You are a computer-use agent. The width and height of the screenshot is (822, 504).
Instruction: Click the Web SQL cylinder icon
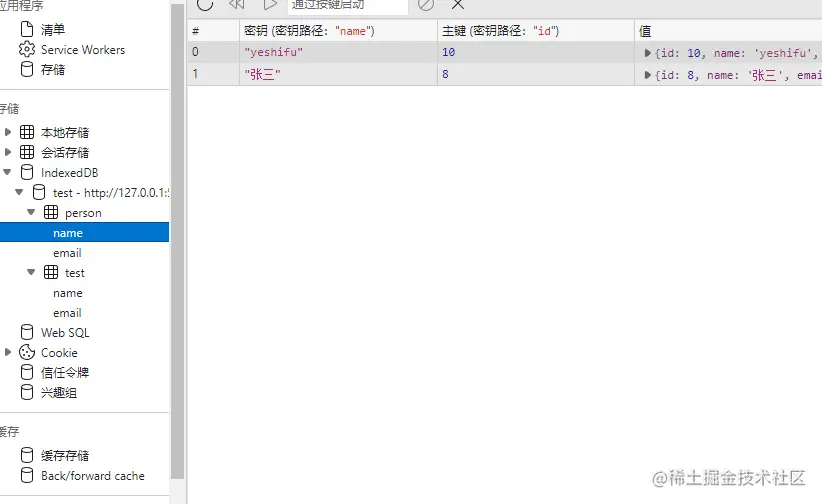(x=27, y=332)
